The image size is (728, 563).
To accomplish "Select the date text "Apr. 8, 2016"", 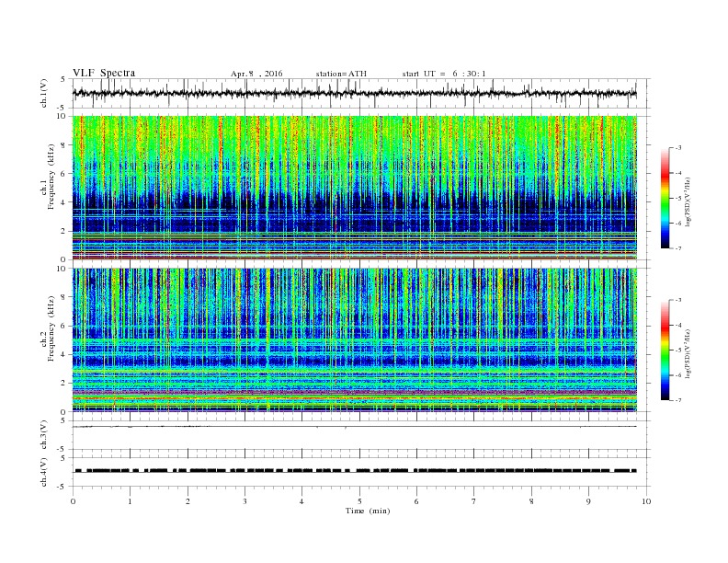I will (256, 74).
